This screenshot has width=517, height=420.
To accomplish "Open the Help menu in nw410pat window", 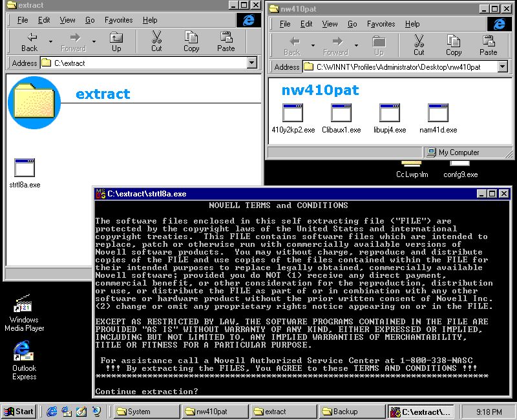I will click(x=412, y=24).
